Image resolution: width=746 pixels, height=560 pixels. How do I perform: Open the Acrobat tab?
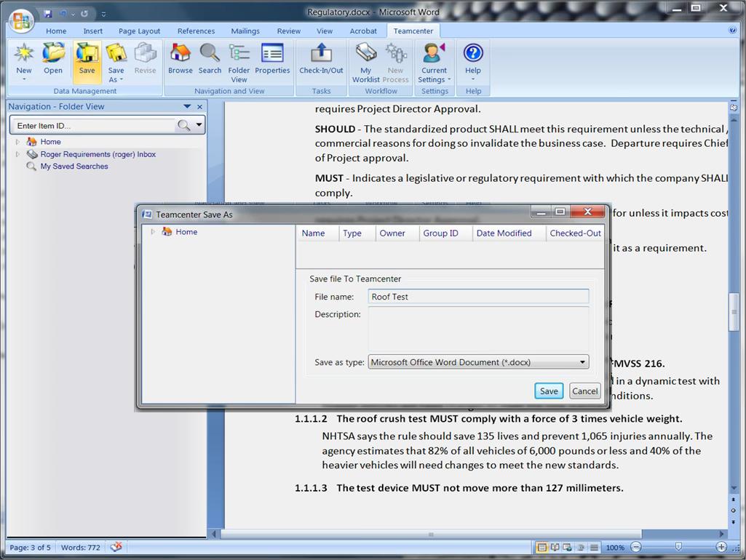point(363,31)
